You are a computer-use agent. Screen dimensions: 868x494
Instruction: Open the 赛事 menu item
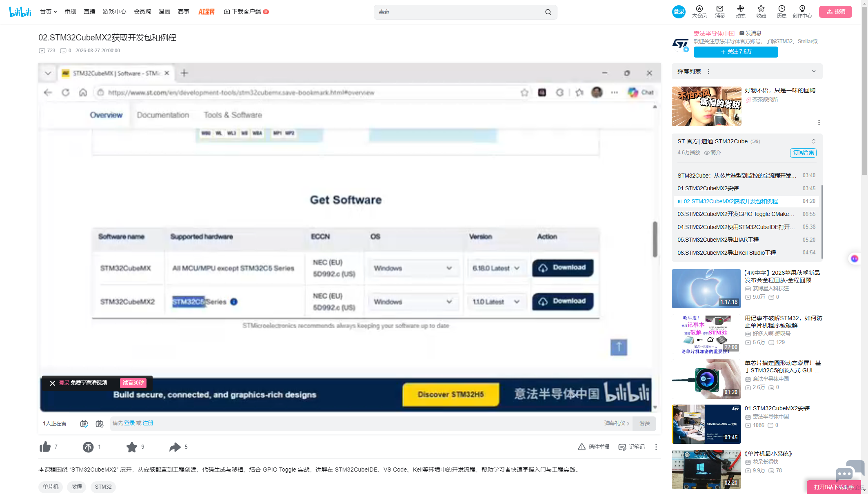(x=184, y=12)
